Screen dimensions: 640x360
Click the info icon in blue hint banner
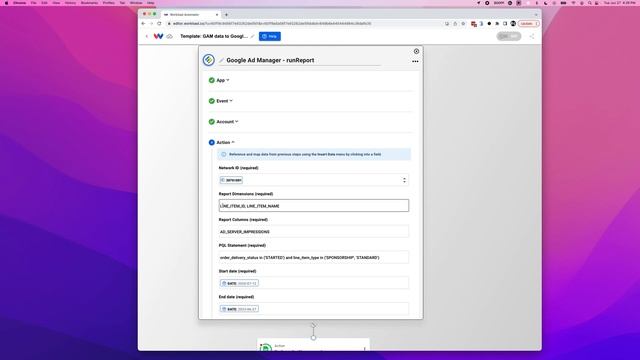(x=224, y=154)
